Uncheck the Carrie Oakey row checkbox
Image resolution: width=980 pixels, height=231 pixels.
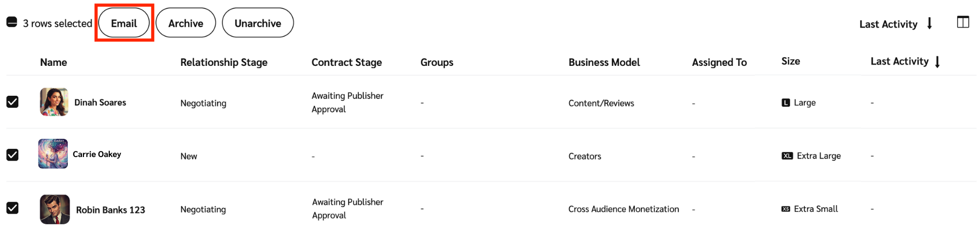(13, 155)
